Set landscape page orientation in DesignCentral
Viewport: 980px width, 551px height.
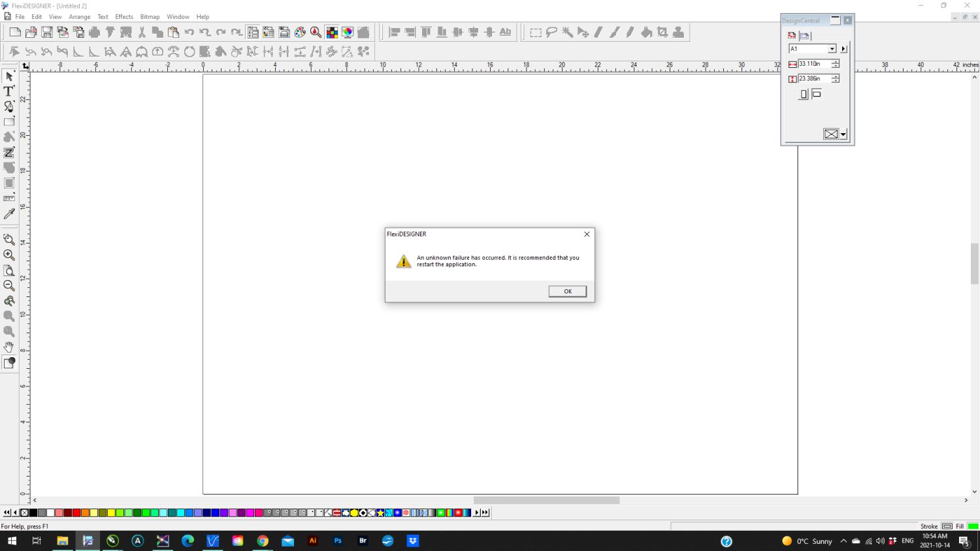click(817, 94)
